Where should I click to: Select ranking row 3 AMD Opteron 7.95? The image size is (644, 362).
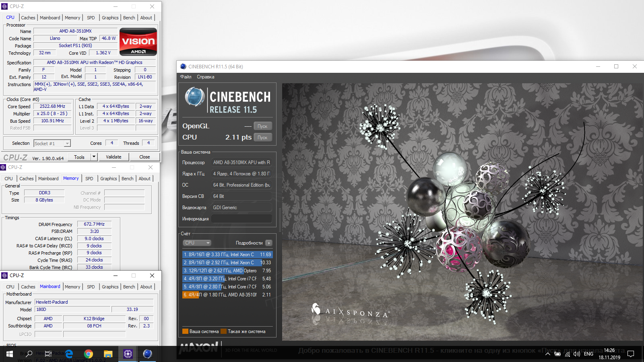click(227, 271)
